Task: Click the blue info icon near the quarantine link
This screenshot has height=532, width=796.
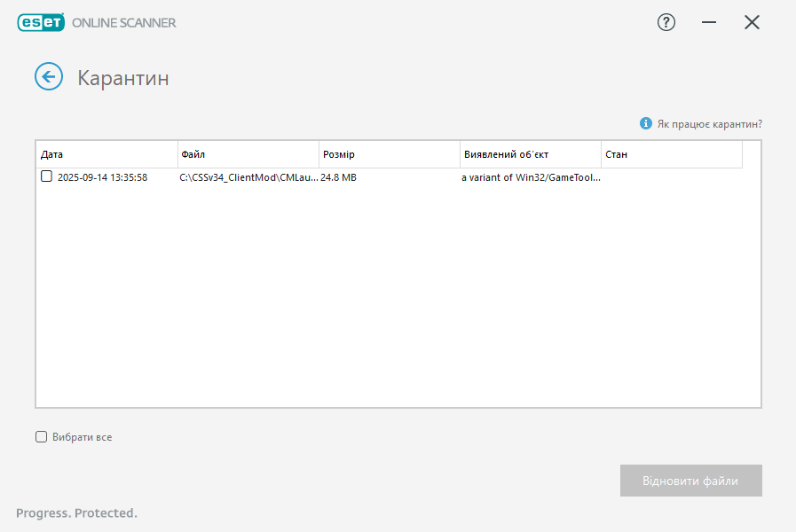Action: [646, 124]
